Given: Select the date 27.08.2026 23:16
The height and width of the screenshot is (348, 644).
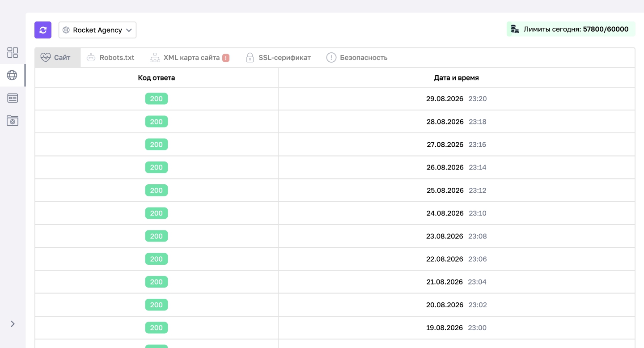Looking at the screenshot, I should click(457, 144).
